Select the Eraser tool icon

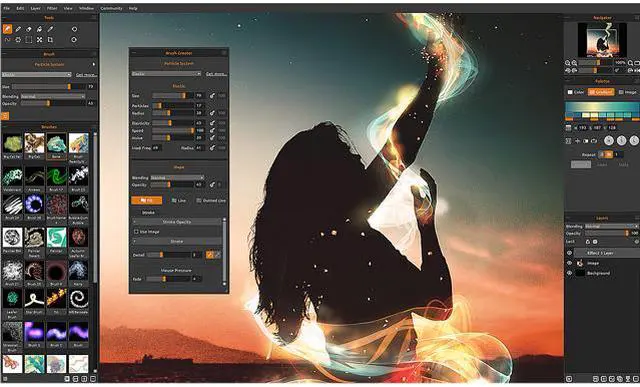pos(29,29)
